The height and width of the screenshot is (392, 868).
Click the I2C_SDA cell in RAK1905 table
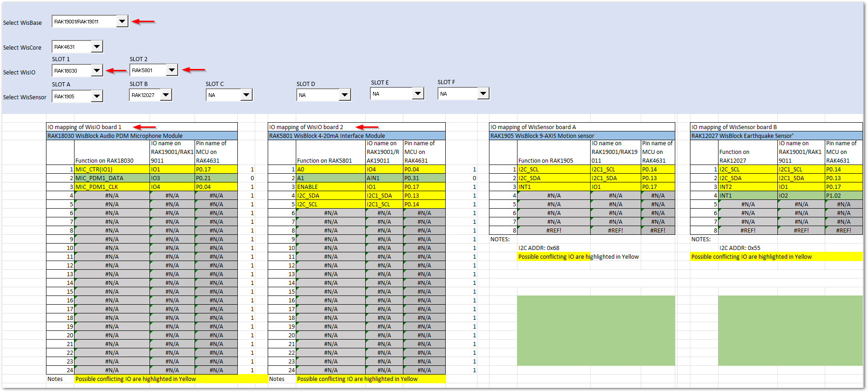pos(554,178)
